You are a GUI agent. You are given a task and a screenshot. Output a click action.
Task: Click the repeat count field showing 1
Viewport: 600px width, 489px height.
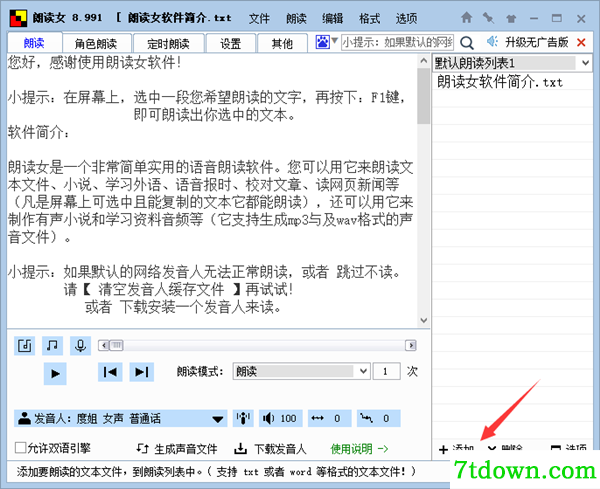tap(386, 371)
